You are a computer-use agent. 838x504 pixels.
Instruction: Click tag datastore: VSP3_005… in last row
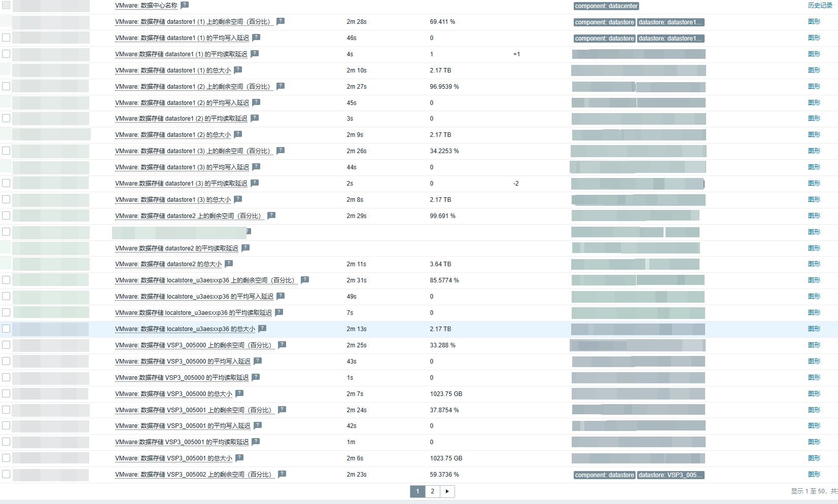(670, 475)
